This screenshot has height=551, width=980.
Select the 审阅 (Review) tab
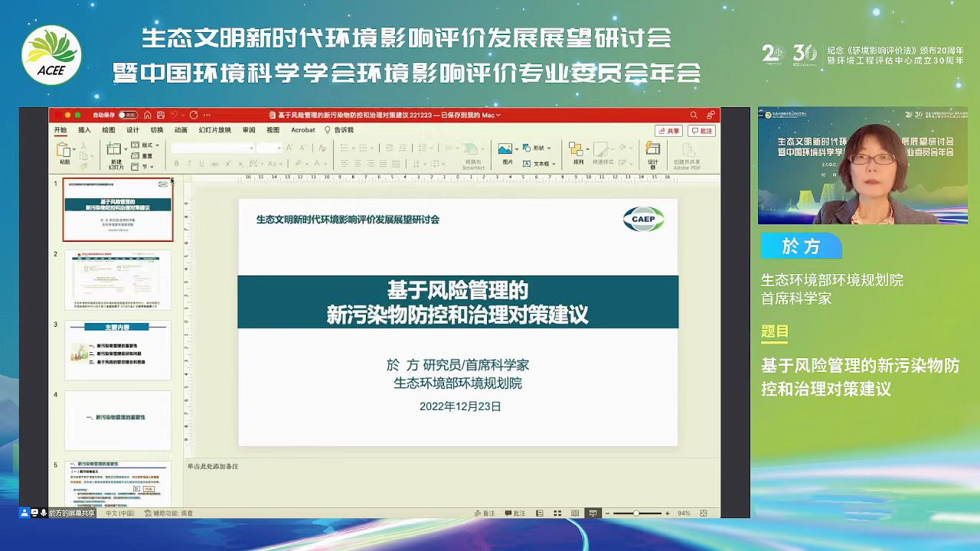(x=249, y=130)
